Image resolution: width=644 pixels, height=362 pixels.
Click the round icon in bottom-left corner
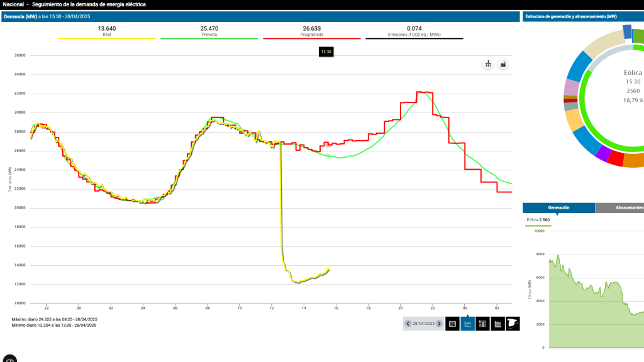(x=9, y=359)
